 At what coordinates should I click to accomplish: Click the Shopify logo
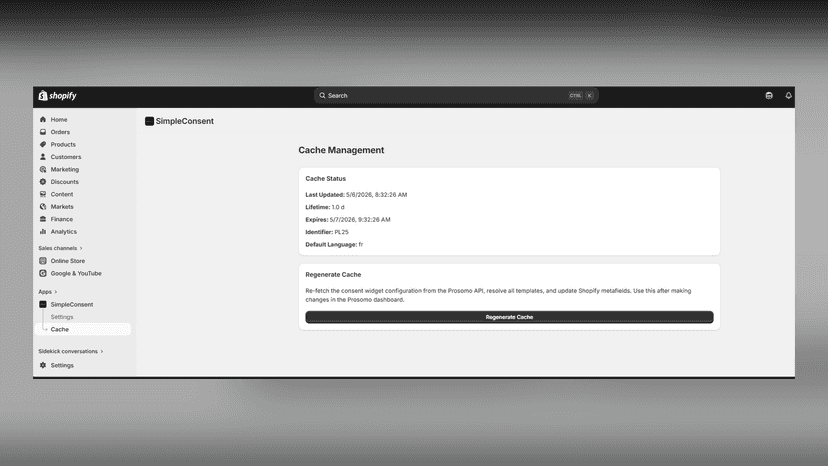tap(58, 96)
